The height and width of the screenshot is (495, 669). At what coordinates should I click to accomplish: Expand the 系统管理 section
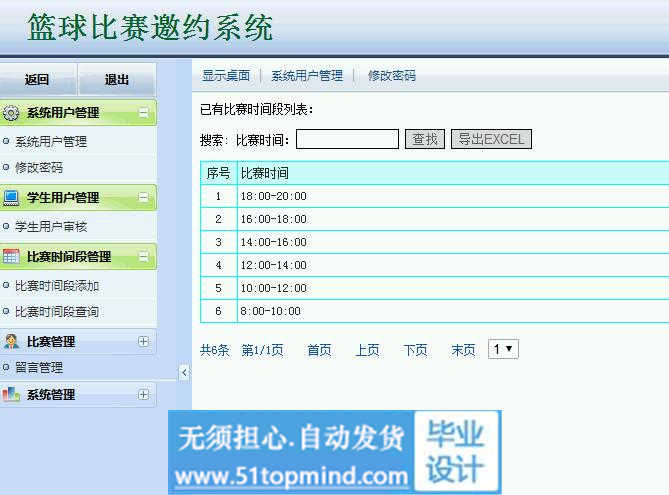click(x=143, y=395)
